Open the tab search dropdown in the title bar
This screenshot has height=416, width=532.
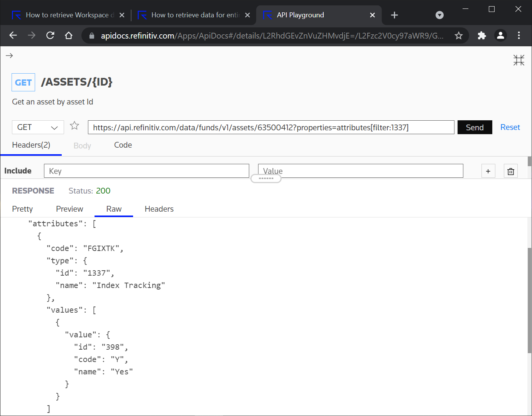(439, 15)
